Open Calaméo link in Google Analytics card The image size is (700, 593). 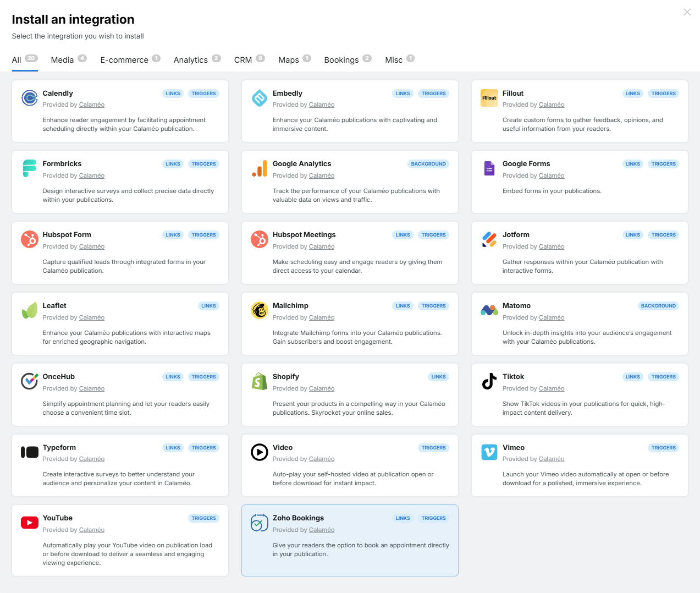coord(321,175)
